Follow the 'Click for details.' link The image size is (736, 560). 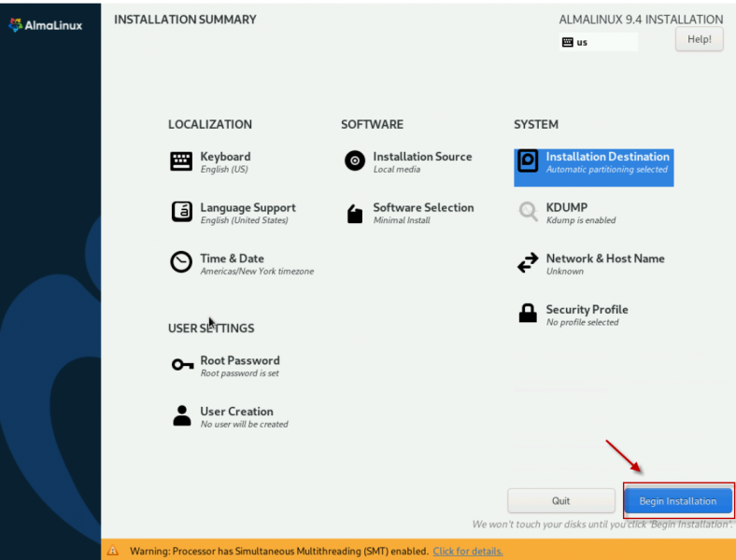tap(468, 551)
